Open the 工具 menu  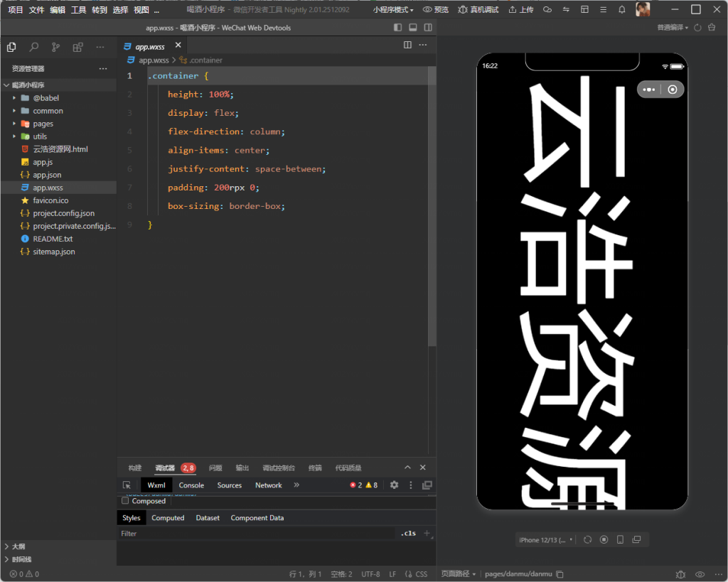(x=78, y=10)
